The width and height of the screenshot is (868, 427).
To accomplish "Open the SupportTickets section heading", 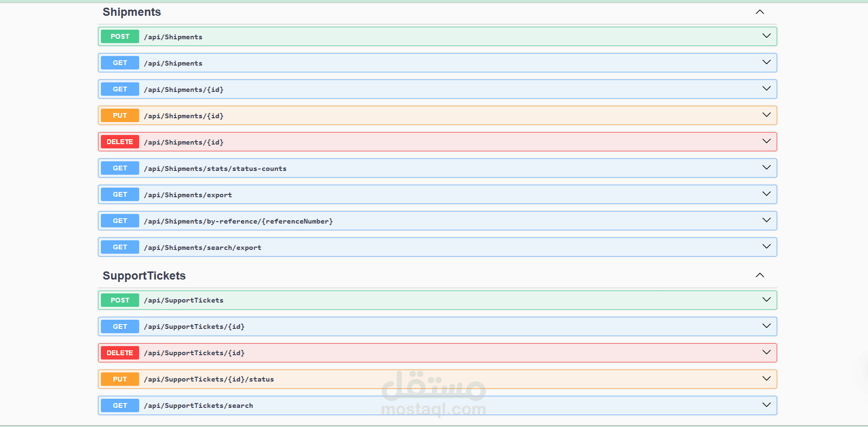I will (144, 276).
